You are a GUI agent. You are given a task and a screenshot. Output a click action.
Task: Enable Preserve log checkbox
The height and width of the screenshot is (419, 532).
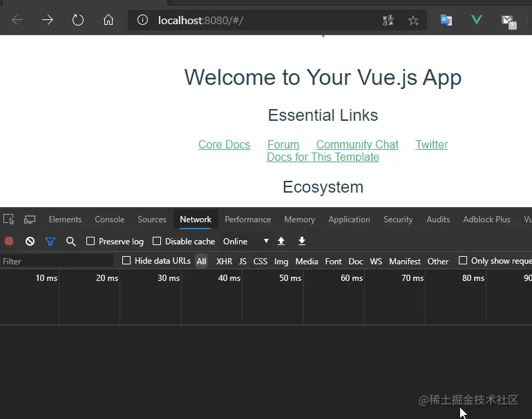coord(91,241)
